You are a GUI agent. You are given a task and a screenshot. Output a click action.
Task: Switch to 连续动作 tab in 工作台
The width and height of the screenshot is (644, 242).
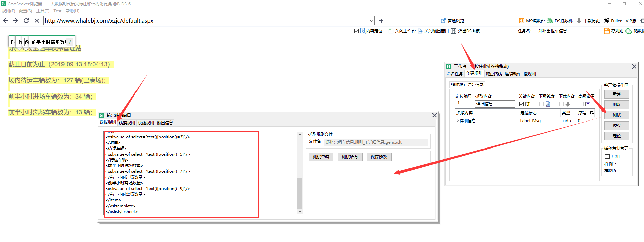click(x=513, y=74)
